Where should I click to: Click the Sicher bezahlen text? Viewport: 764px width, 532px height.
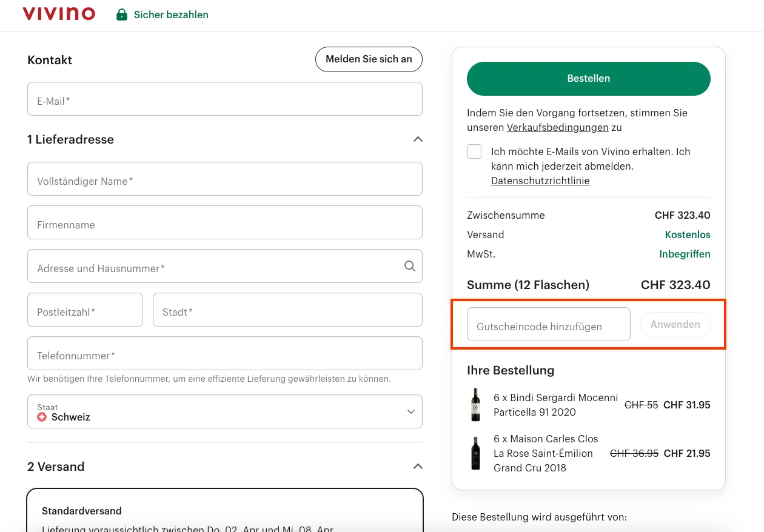[x=171, y=15]
